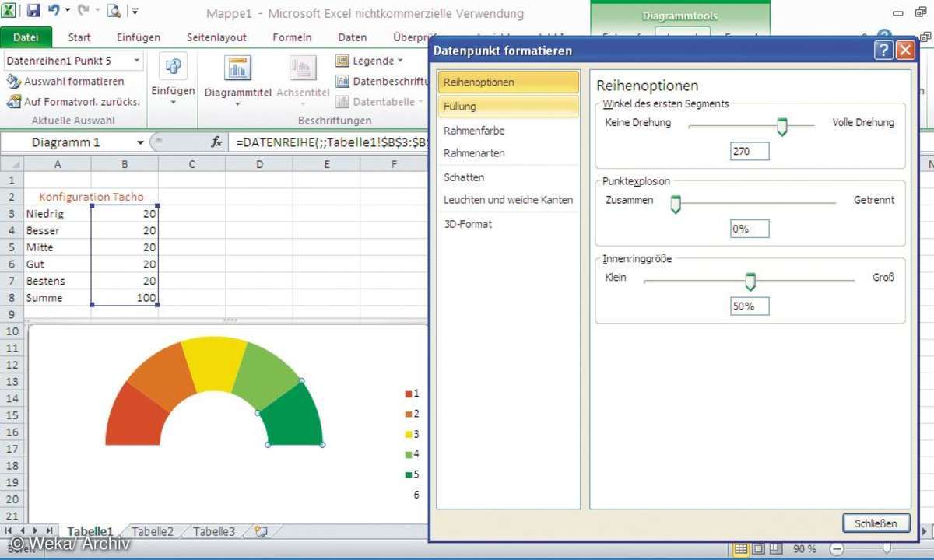Click legend entry 5 dark green marker
This screenshot has height=560, width=934.
click(408, 474)
